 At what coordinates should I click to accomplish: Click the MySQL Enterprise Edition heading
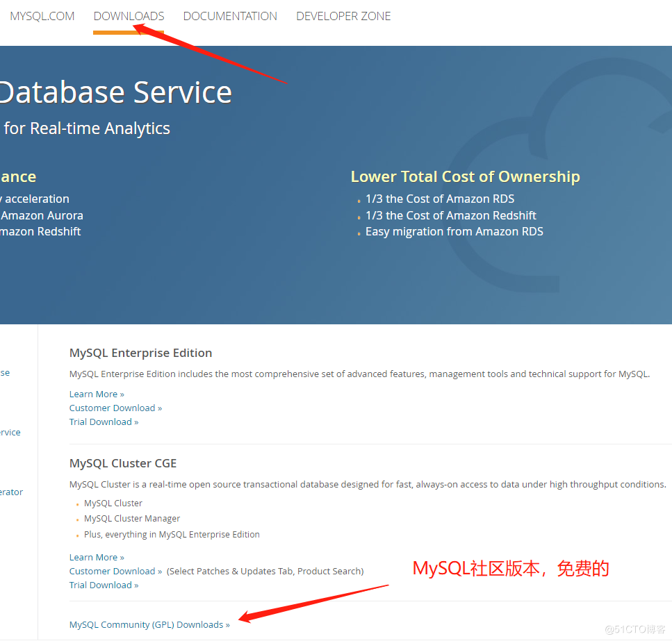(x=140, y=353)
